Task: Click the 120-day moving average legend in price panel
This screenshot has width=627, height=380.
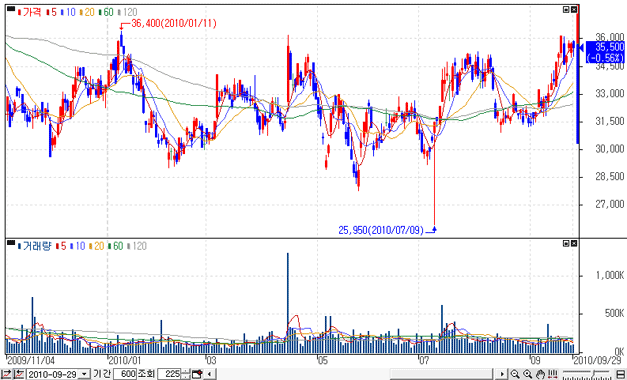Action: pyautogui.click(x=127, y=12)
